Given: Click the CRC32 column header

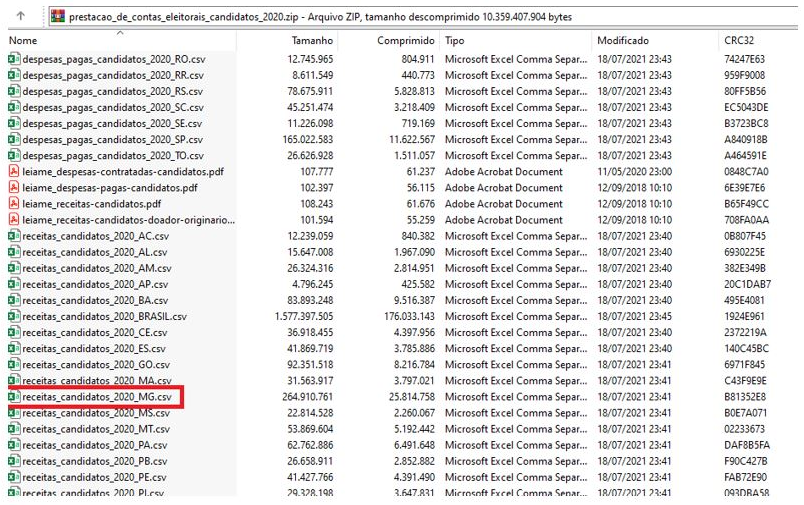Looking at the screenshot, I should click(741, 41).
